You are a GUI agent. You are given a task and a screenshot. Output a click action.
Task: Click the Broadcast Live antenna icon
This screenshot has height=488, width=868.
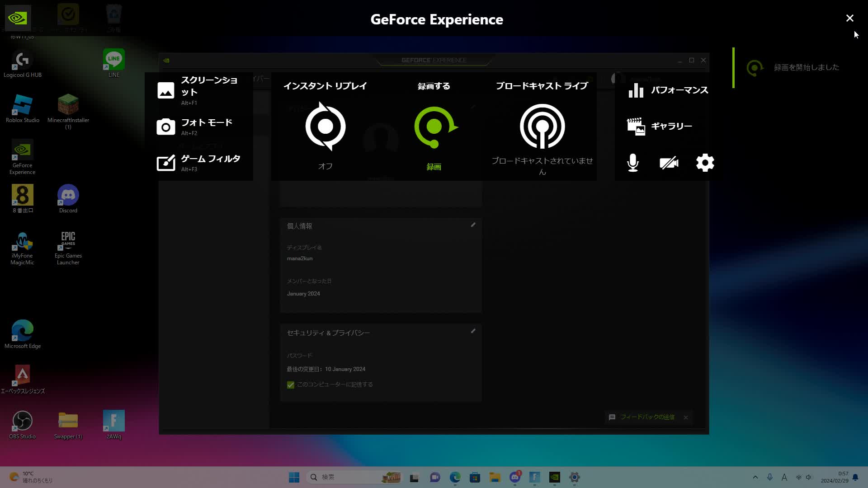pyautogui.click(x=542, y=127)
